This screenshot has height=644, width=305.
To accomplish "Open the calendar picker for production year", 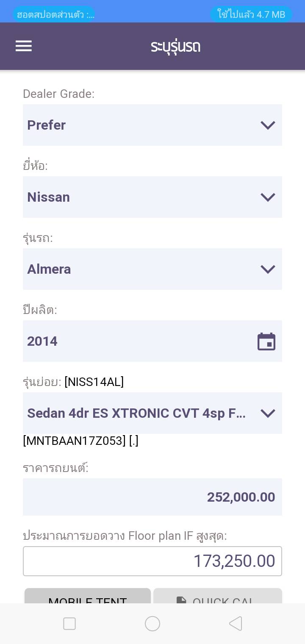I will tap(266, 341).
